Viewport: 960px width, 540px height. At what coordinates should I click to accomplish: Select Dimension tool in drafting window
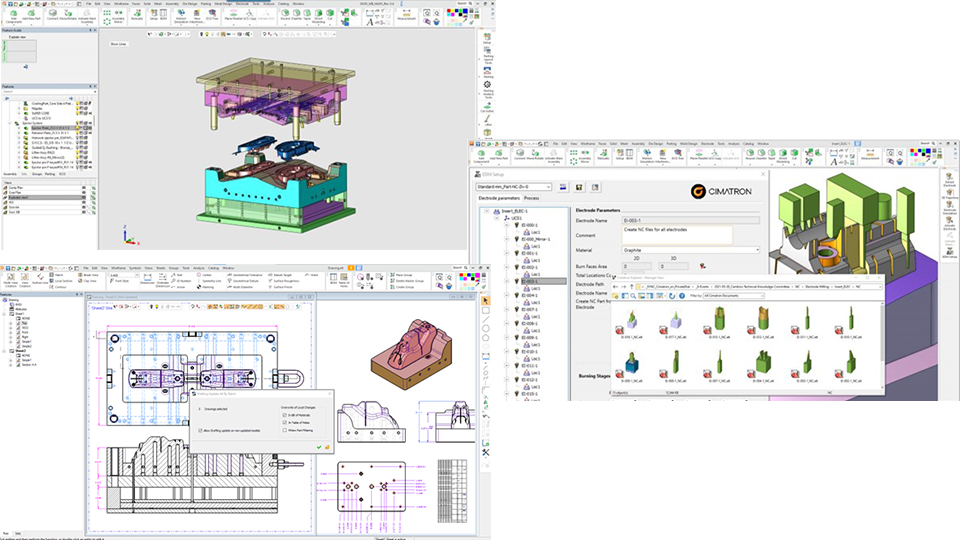click(148, 279)
